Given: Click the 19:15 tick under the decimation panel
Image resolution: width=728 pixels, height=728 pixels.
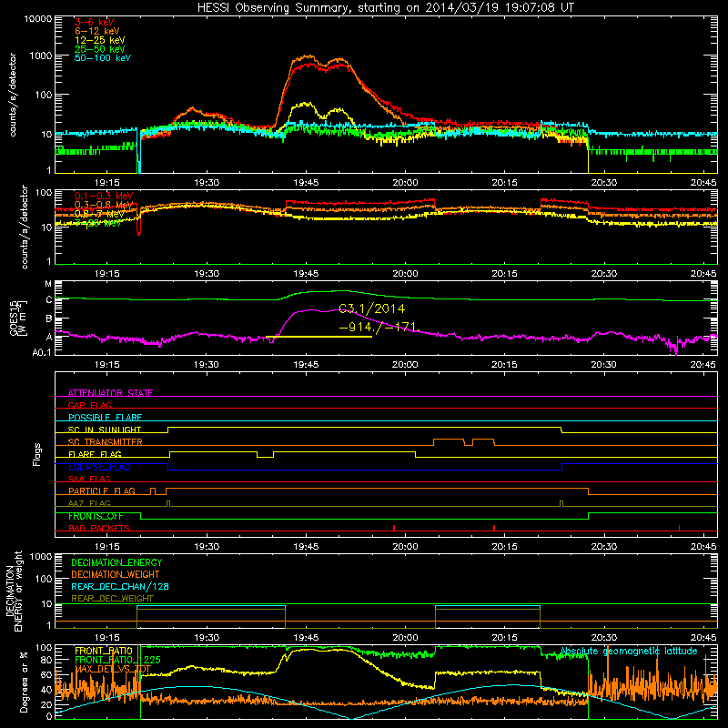Looking at the screenshot, I should [x=107, y=638].
